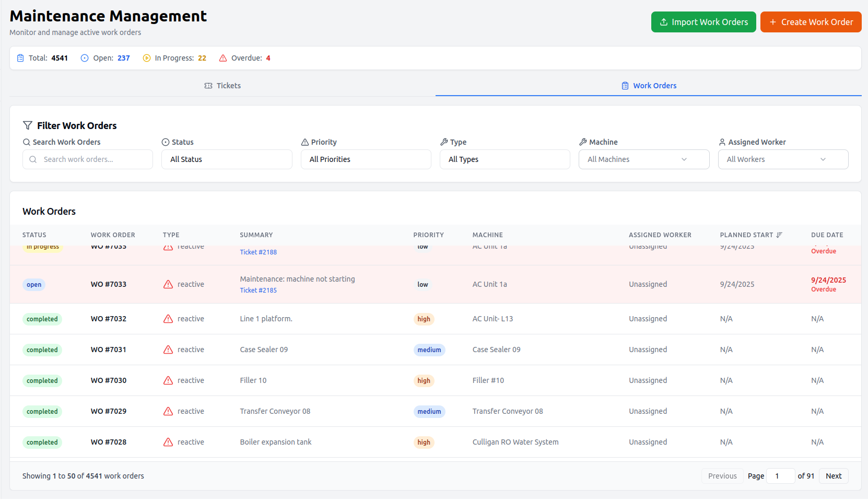Open the Ticket #2185 link

click(x=258, y=290)
